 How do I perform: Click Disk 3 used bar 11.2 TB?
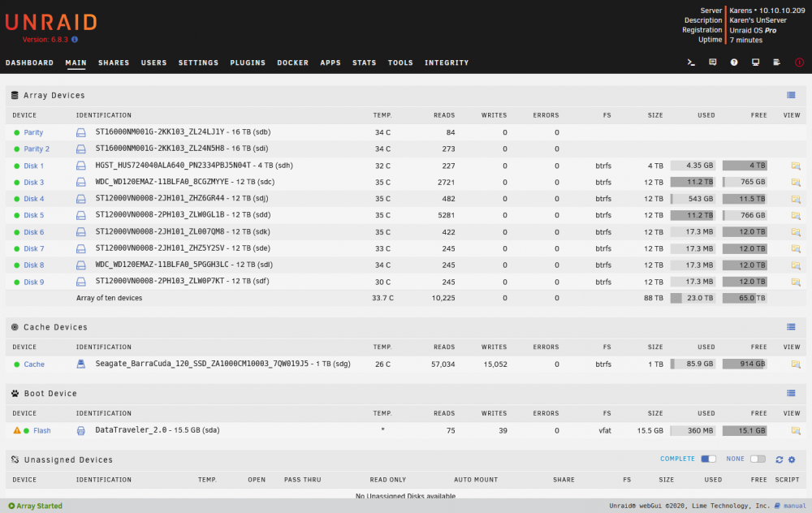(693, 182)
